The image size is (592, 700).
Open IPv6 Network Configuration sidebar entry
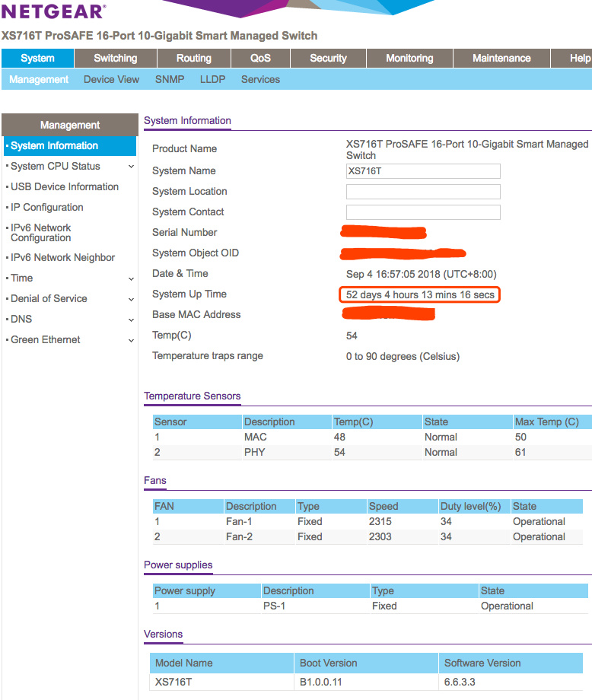(40, 233)
